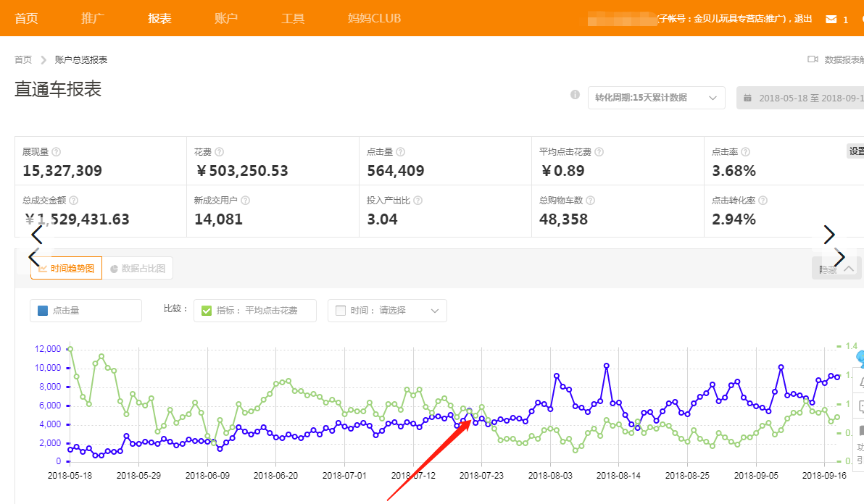The height and width of the screenshot is (504, 864).
Task: Go to 首页 breadcrumb link
Action: click(23, 59)
